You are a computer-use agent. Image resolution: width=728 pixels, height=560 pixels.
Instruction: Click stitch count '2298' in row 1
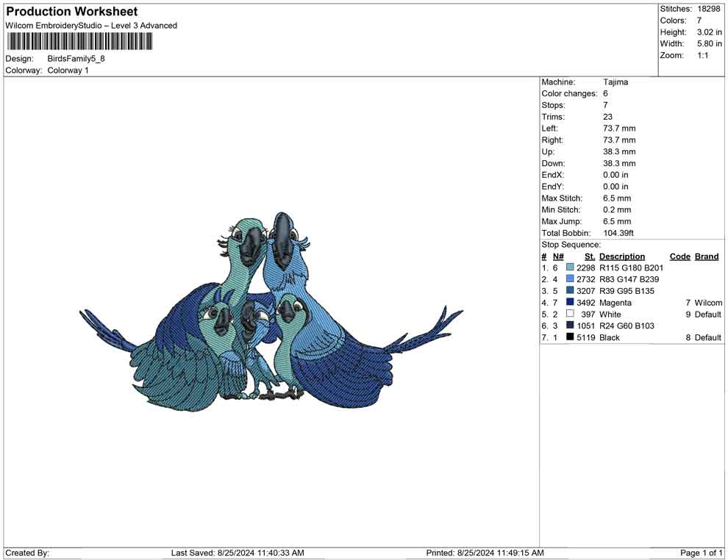click(x=586, y=268)
